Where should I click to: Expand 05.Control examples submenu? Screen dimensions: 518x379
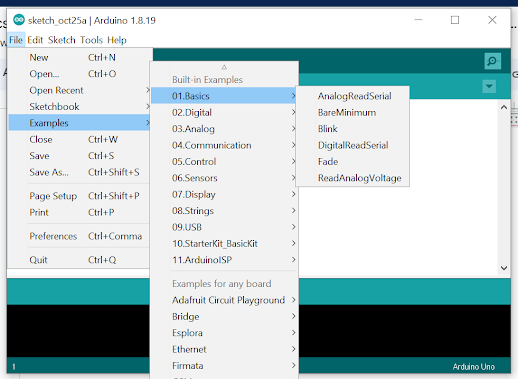(x=224, y=161)
